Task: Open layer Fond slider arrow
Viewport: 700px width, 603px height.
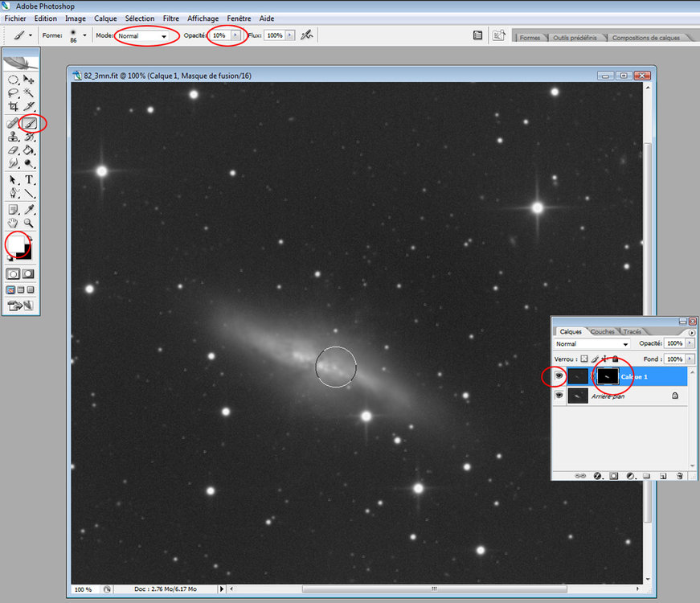Action: coord(690,359)
